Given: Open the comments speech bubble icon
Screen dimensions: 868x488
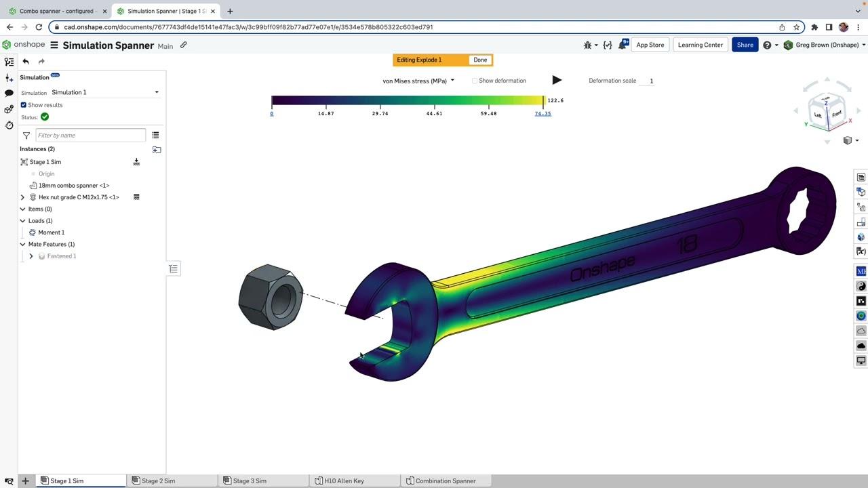Looking at the screenshot, I should (9, 94).
